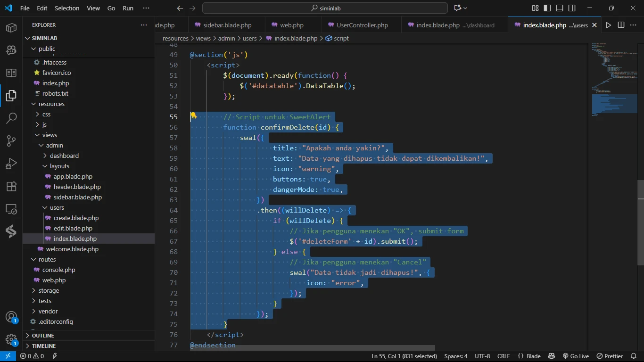
Task: Click the Run Code play icon
Action: 608,25
